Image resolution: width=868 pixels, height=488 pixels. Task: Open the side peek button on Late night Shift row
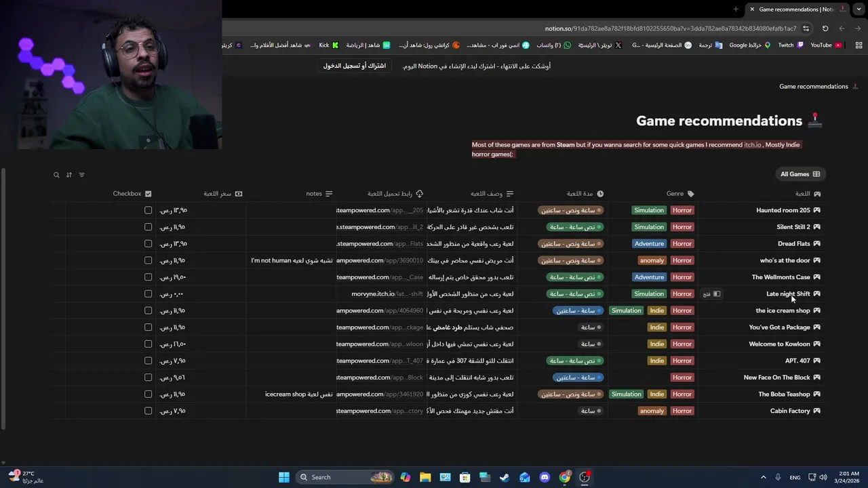click(x=712, y=294)
